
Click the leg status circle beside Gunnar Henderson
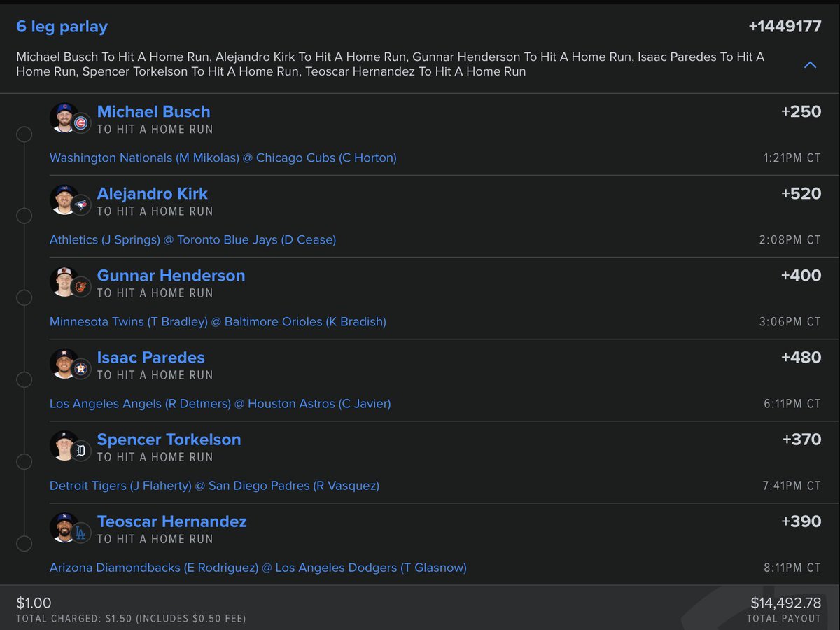[x=24, y=297]
